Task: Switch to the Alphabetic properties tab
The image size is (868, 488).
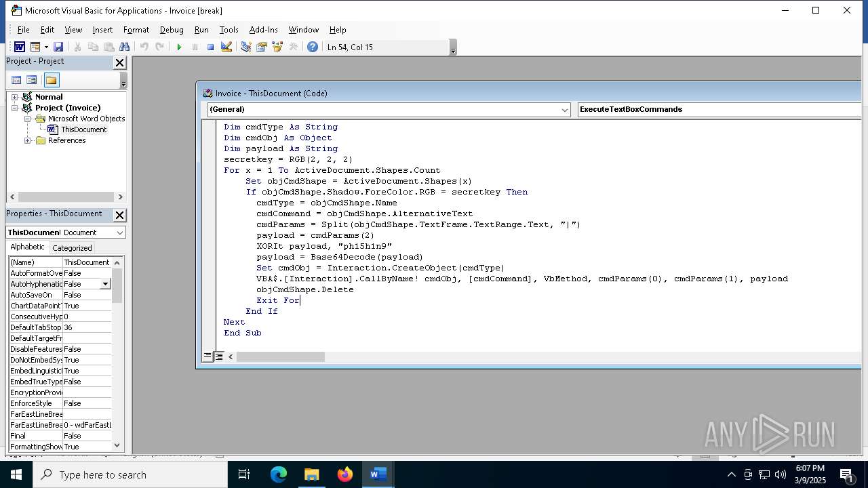Action: click(27, 247)
